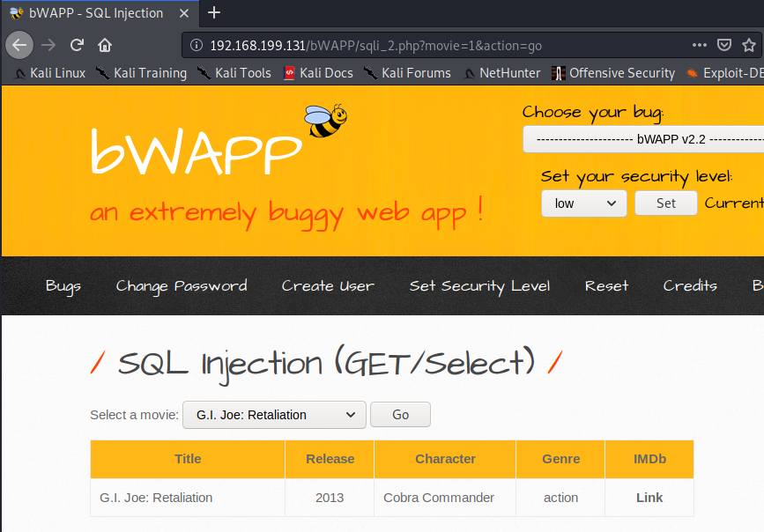
Task: Click the bWAPP logo text
Action: click(197, 151)
